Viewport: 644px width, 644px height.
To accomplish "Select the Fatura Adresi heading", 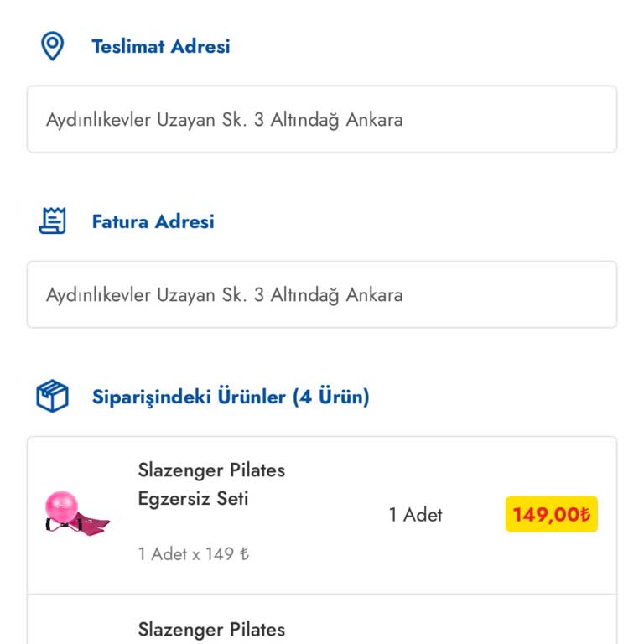I will point(153,221).
